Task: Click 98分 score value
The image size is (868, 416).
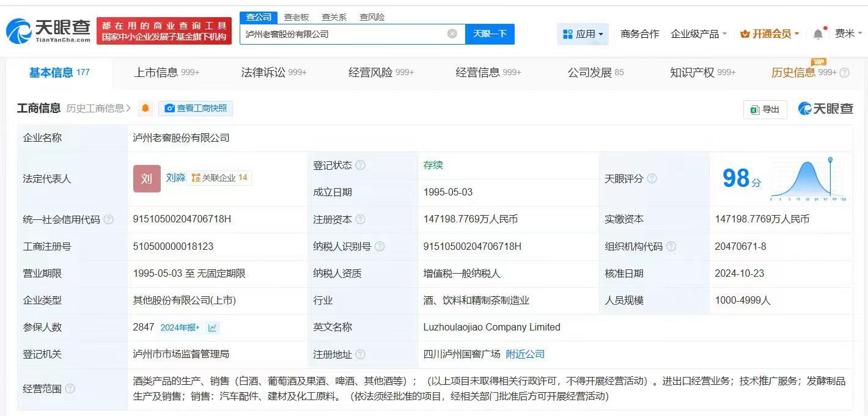Action: pos(741,178)
